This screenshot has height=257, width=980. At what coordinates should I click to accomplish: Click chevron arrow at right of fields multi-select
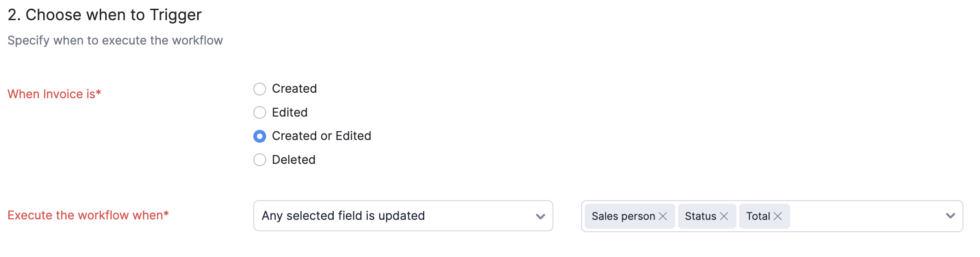pyautogui.click(x=951, y=216)
